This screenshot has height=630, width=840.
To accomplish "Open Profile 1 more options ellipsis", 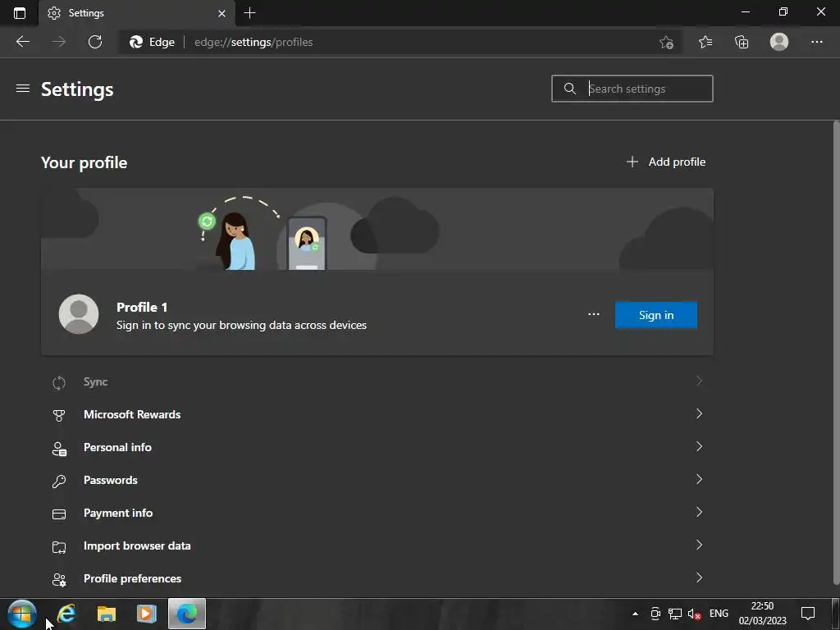I will click(x=594, y=314).
